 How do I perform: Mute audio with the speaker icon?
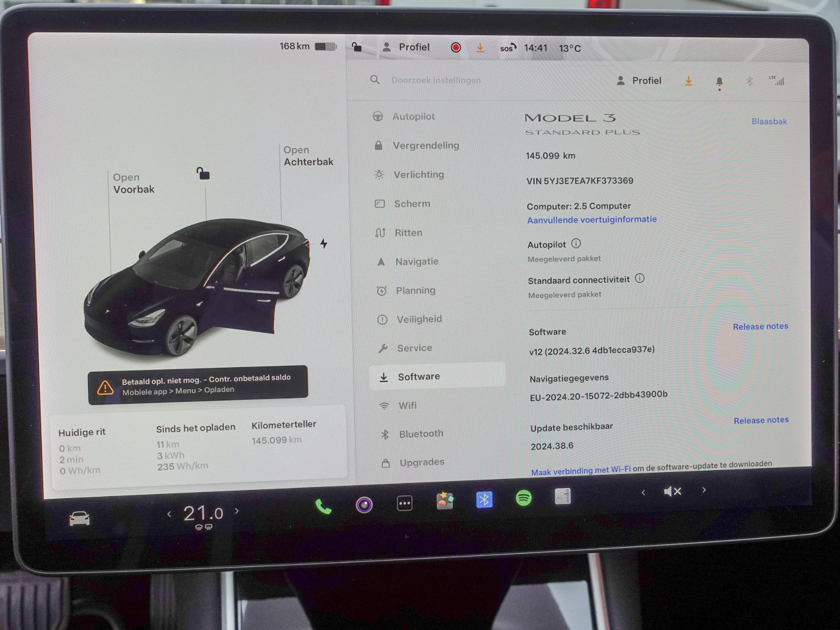tap(673, 491)
